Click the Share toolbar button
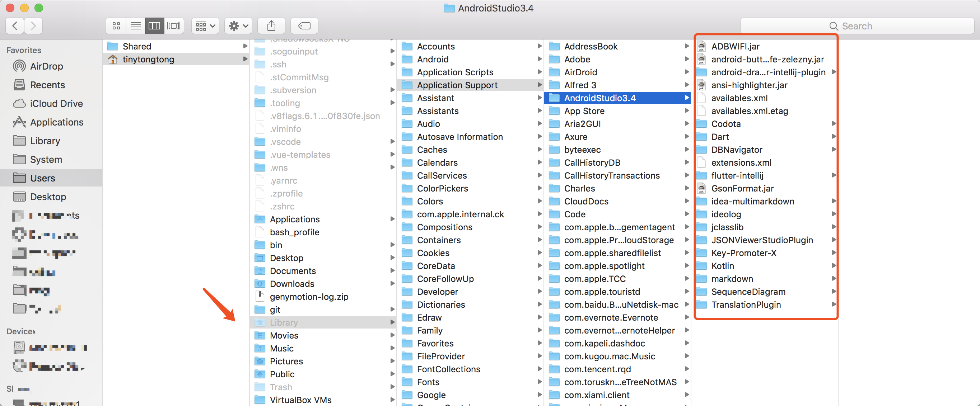The image size is (980, 406). (x=271, y=26)
